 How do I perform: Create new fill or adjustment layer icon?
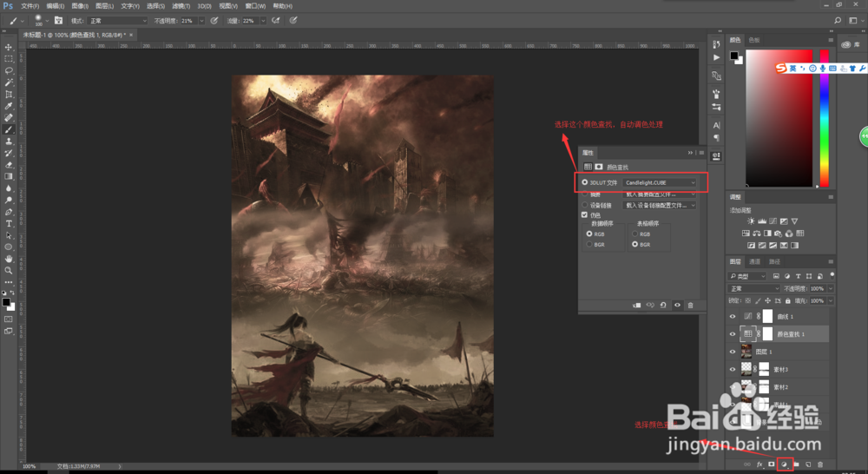point(784,464)
